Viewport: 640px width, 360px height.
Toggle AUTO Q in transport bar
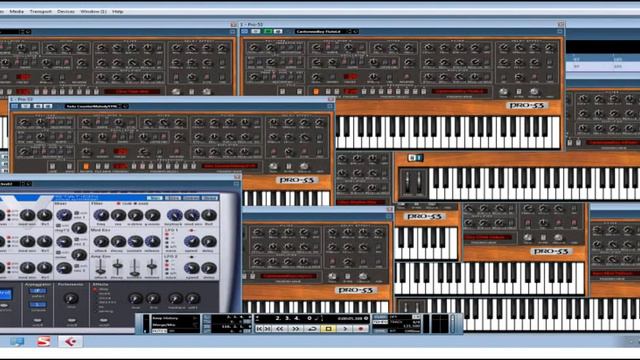(160, 331)
